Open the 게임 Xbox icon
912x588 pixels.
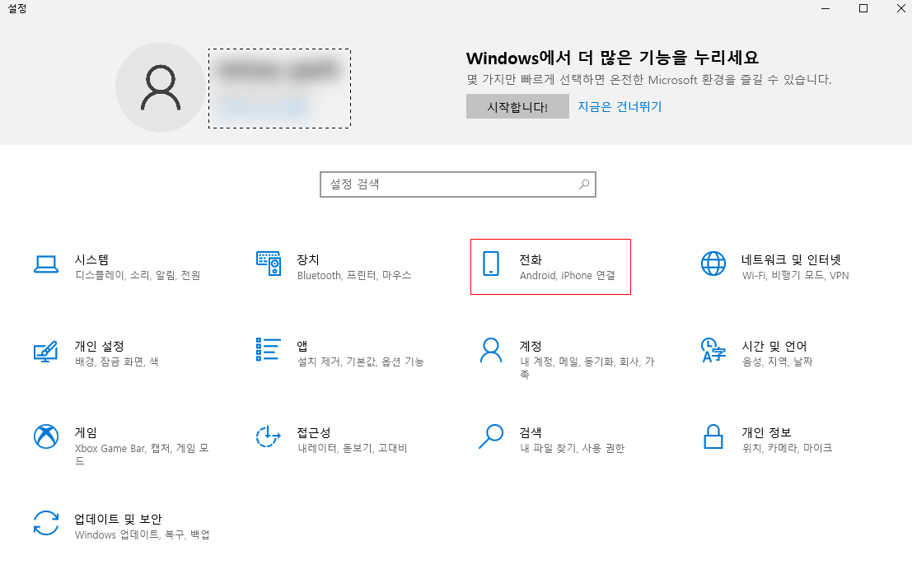[46, 436]
